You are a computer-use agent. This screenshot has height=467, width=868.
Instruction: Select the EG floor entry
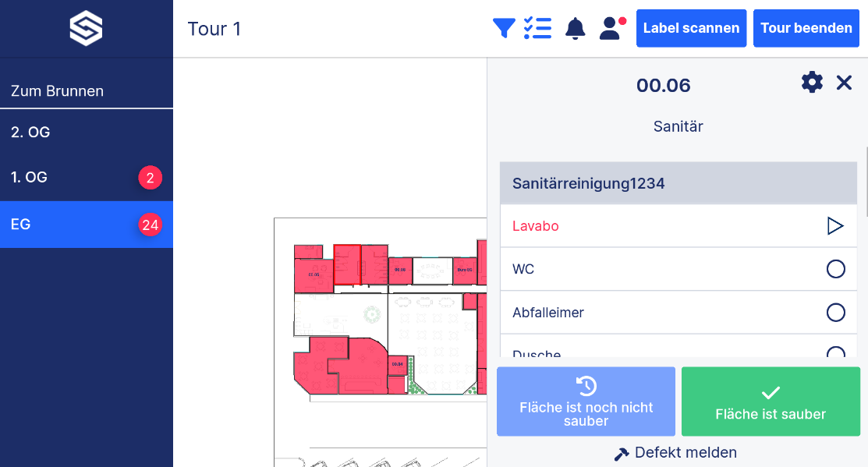[87, 224]
